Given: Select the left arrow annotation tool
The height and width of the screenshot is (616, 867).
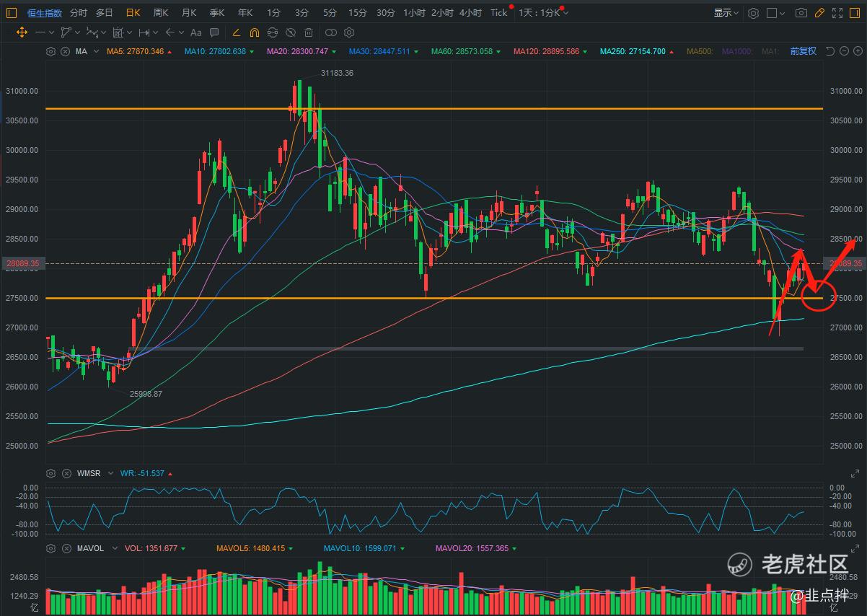Looking at the screenshot, I should [x=170, y=32].
